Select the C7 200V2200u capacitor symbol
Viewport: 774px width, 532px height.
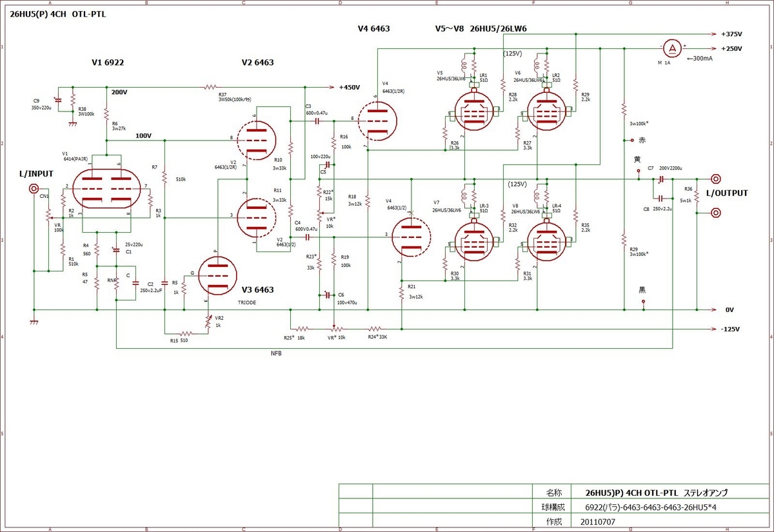[662, 179]
